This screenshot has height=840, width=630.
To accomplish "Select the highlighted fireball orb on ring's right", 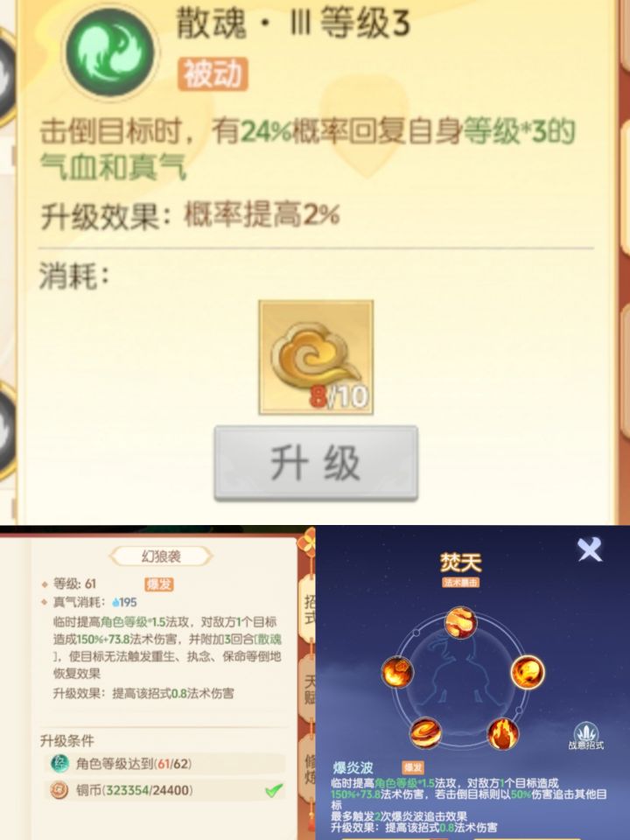I will pyautogui.click(x=528, y=672).
